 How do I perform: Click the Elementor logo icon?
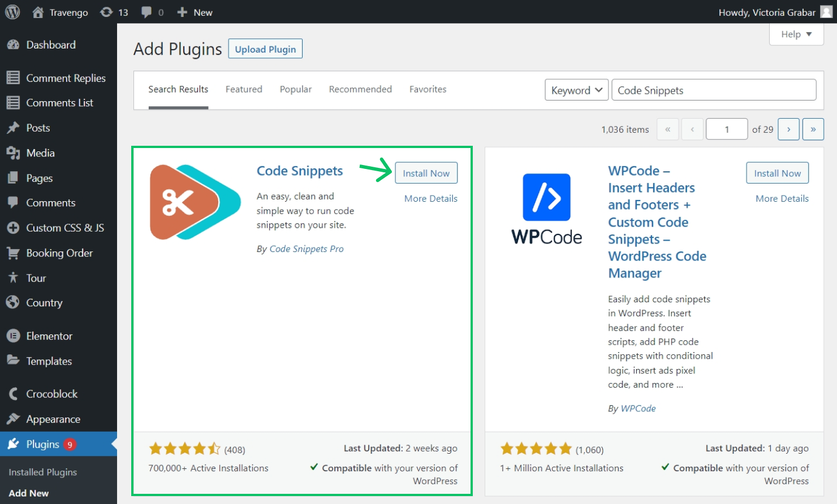13,336
